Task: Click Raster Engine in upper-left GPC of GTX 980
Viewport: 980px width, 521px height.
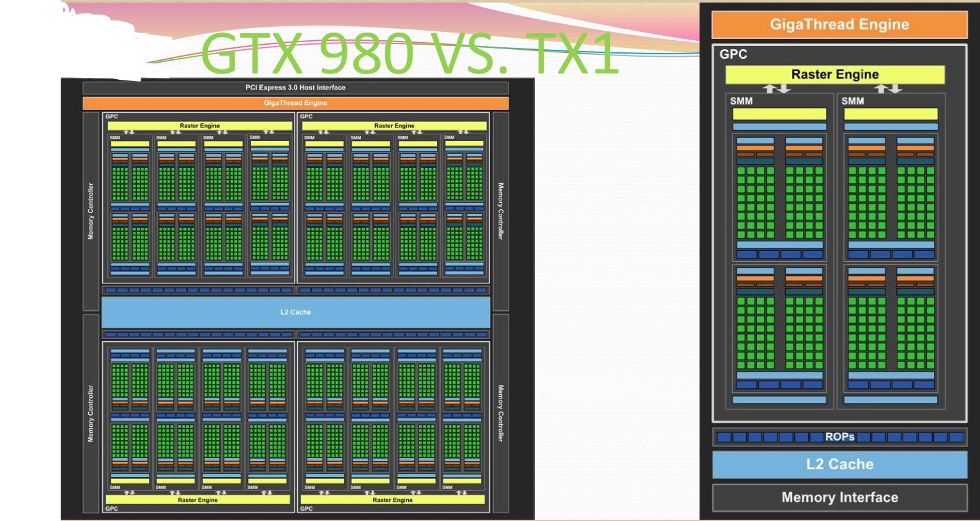Action: pyautogui.click(x=199, y=126)
